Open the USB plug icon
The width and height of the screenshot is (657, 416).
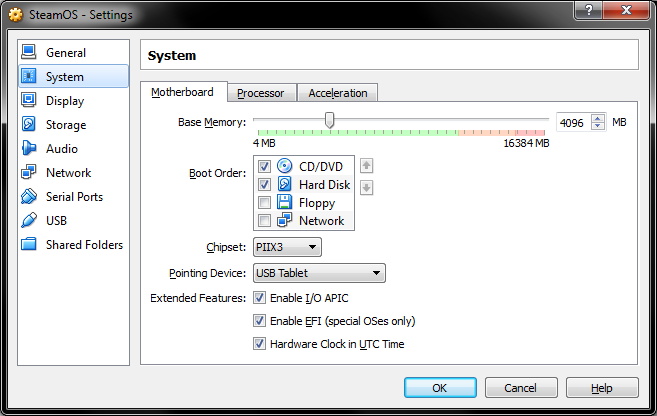coord(29,220)
